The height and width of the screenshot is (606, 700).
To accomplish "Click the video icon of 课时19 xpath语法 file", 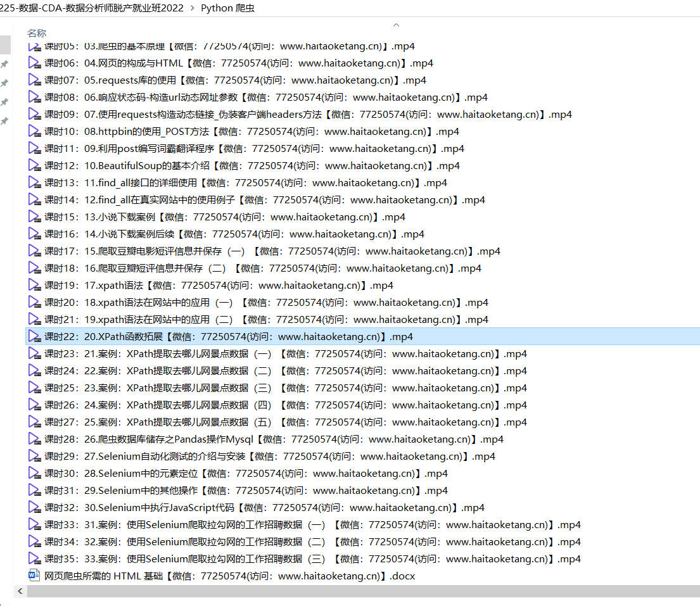I will [34, 285].
